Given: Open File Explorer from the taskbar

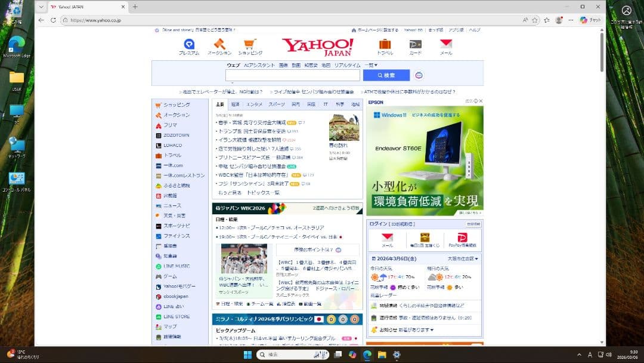Looking at the screenshot, I should (x=382, y=355).
